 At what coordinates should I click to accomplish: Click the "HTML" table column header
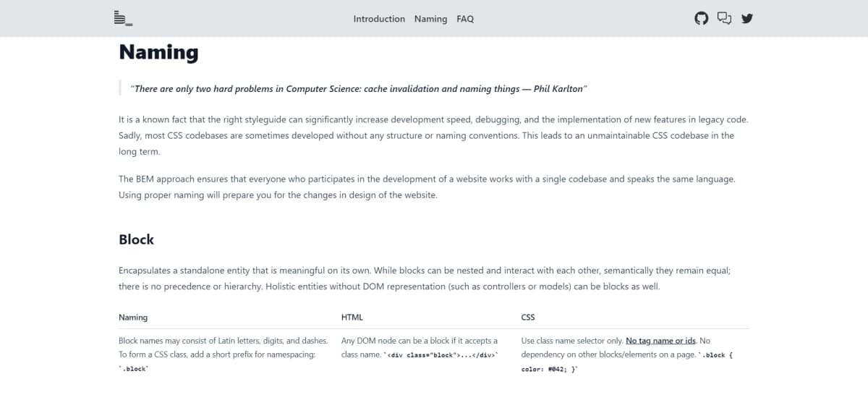point(352,318)
